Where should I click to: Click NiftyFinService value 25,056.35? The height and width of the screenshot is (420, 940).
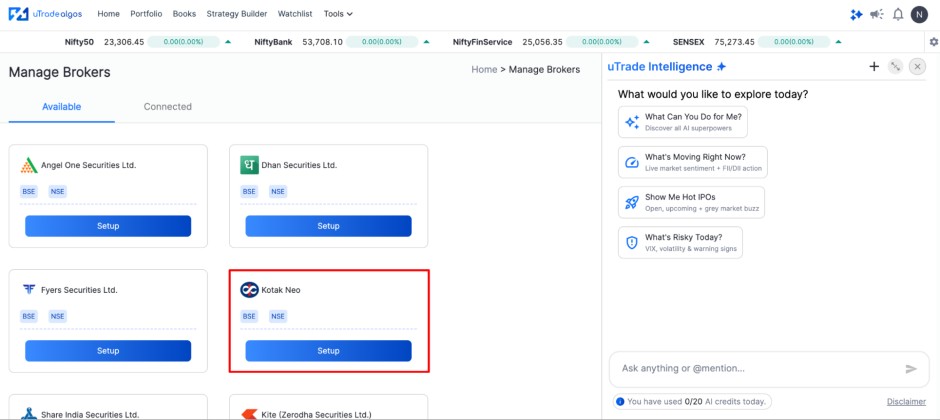(x=543, y=42)
